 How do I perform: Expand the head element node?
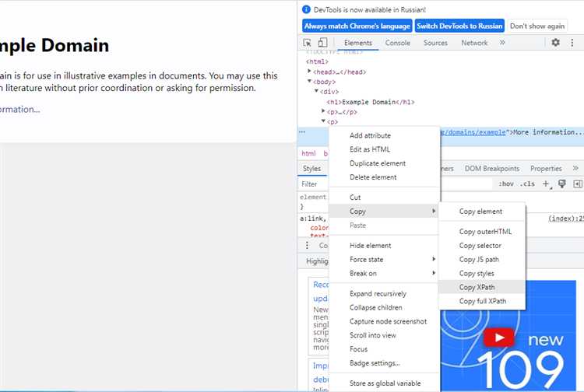309,71
